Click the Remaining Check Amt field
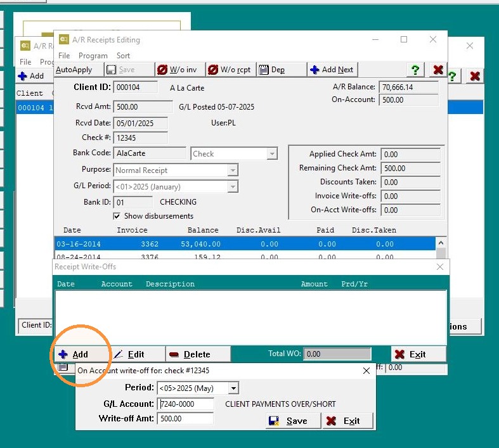The width and height of the screenshot is (499, 448). [410, 169]
